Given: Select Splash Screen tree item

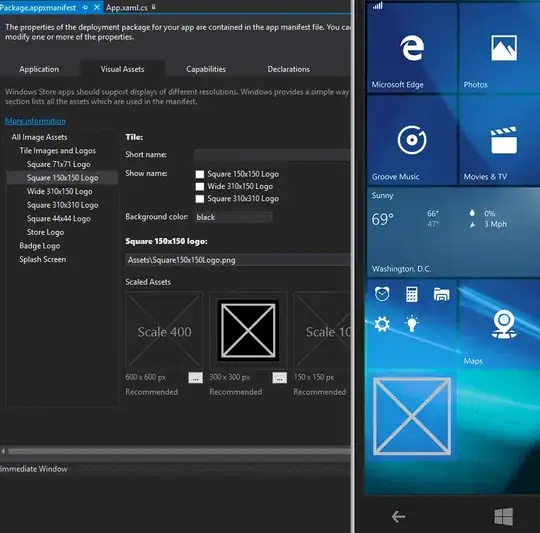Looking at the screenshot, I should tap(43, 259).
